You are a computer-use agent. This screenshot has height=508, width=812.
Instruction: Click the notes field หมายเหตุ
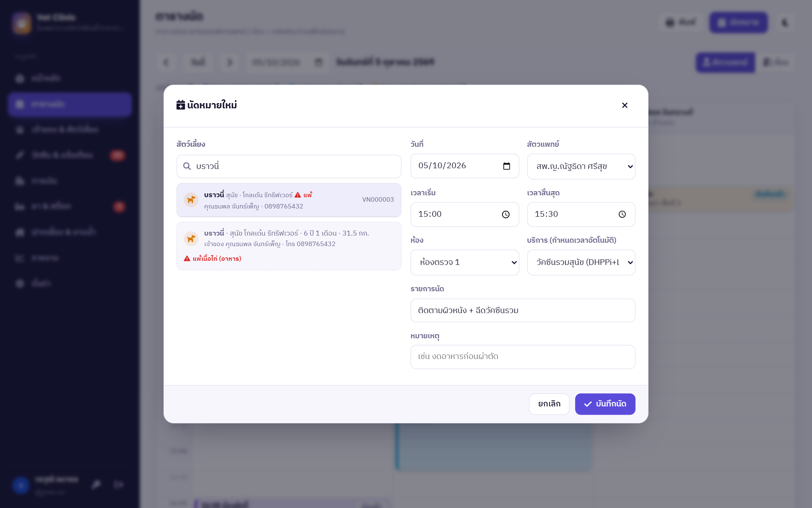(523, 357)
